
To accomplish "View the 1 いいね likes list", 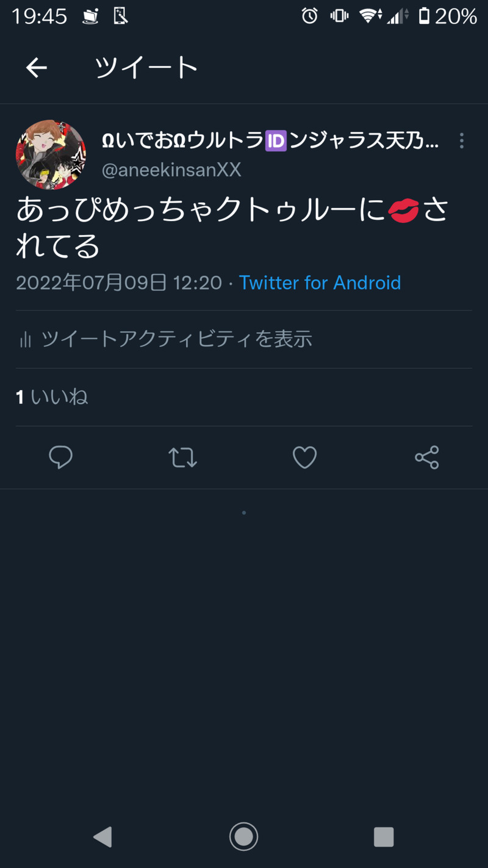I will tap(52, 397).
